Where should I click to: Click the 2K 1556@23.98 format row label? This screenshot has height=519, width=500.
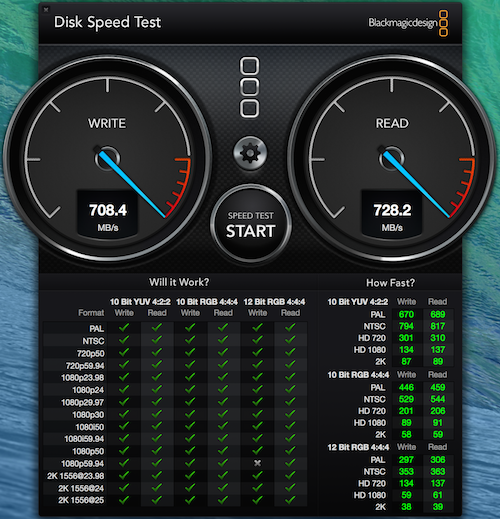[x=76, y=476]
